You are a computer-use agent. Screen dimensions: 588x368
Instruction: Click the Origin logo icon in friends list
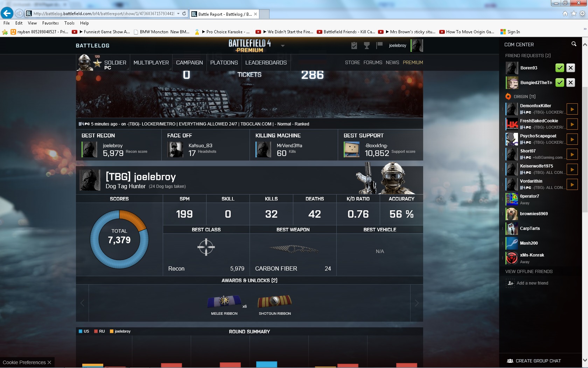(x=508, y=96)
